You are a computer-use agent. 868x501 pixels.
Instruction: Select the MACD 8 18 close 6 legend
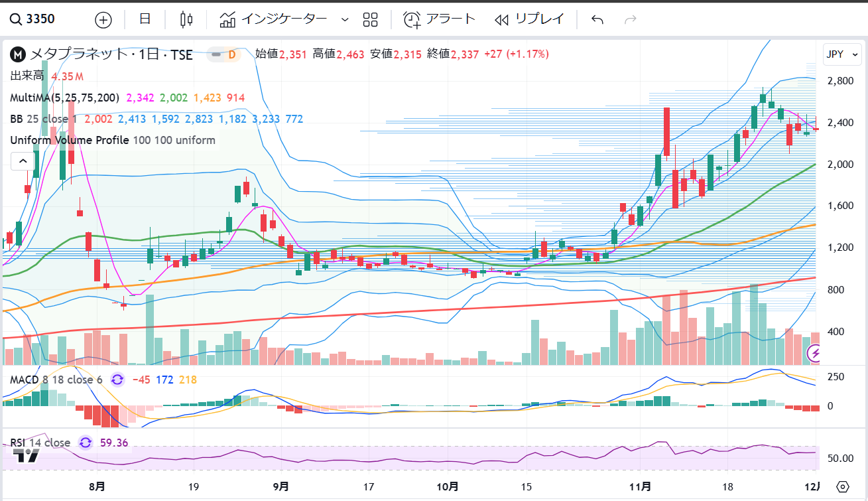[56, 380]
